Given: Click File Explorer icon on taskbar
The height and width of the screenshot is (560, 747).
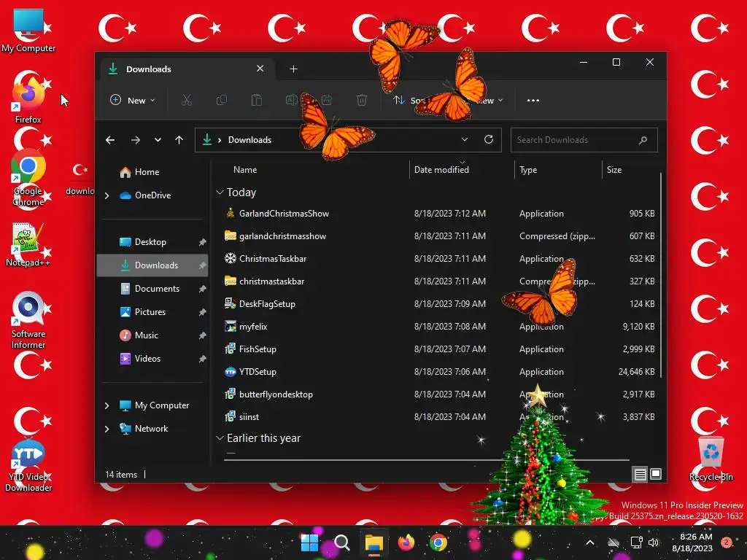Looking at the screenshot, I should click(374, 542).
